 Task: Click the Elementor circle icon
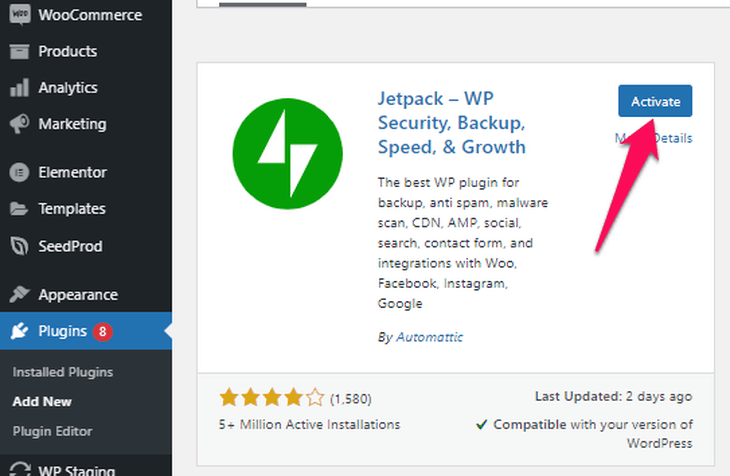pos(18,172)
